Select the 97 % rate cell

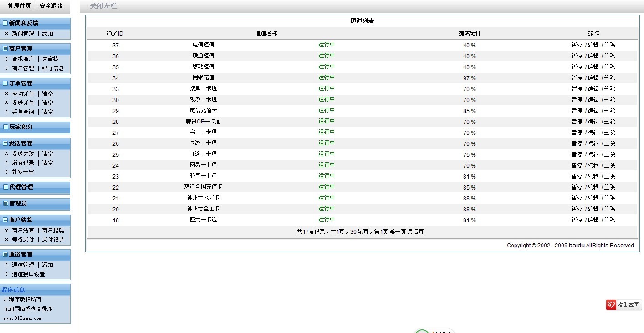469,78
